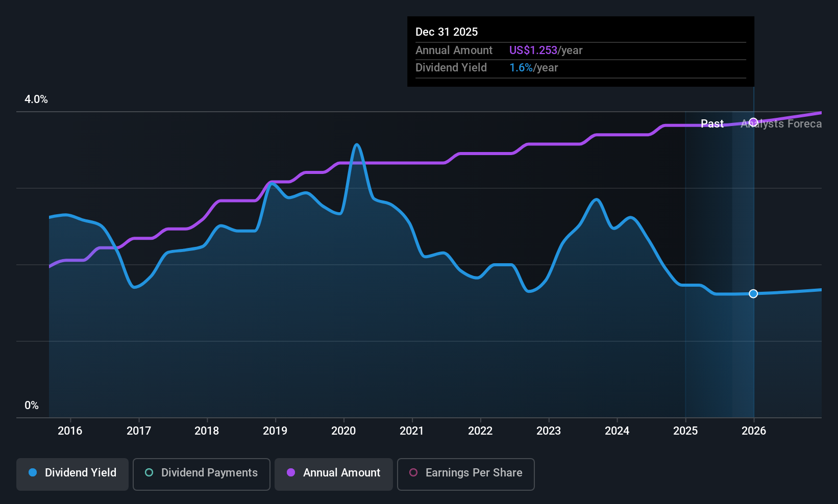Click the 2020 tick label on the axis
The image size is (838, 504).
[x=343, y=431]
